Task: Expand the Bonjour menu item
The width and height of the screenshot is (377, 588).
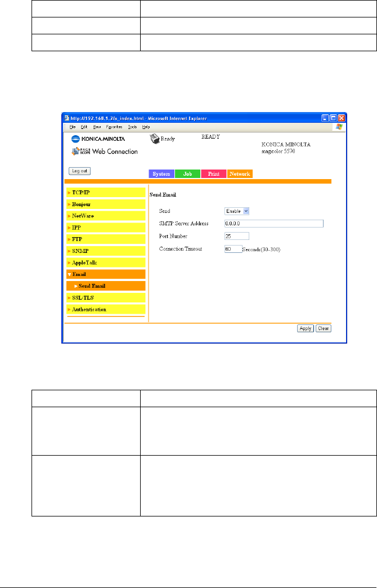Action: coord(106,204)
